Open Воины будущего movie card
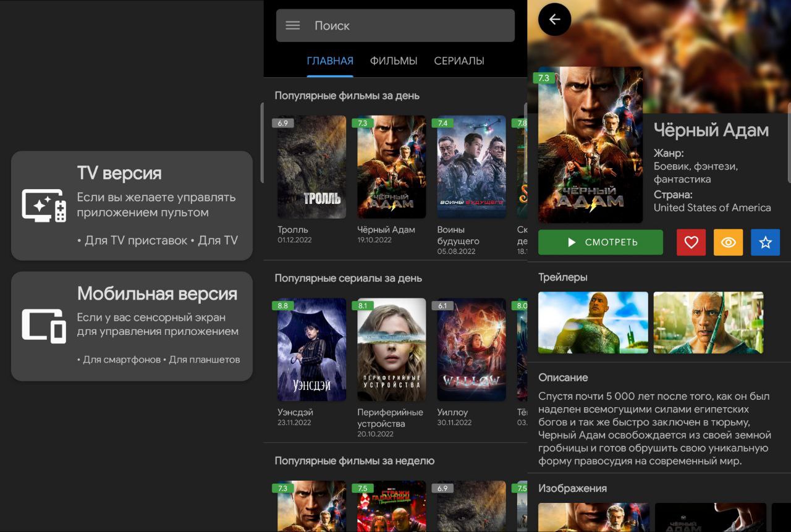The width and height of the screenshot is (791, 532). click(x=471, y=167)
